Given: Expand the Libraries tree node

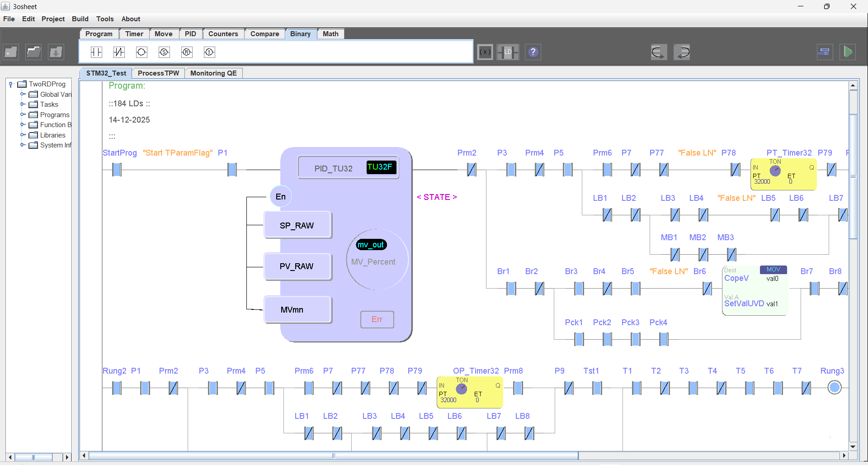Looking at the screenshot, I should pos(23,135).
